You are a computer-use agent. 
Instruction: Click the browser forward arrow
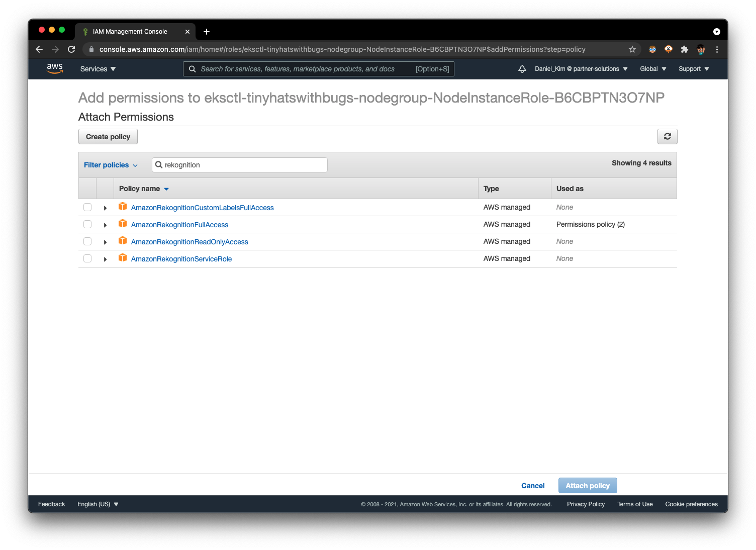coord(55,49)
